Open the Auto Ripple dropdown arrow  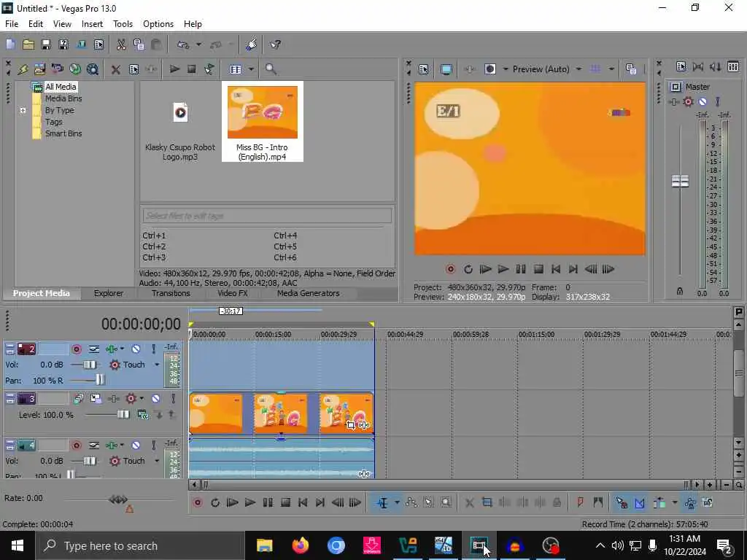tap(675, 502)
